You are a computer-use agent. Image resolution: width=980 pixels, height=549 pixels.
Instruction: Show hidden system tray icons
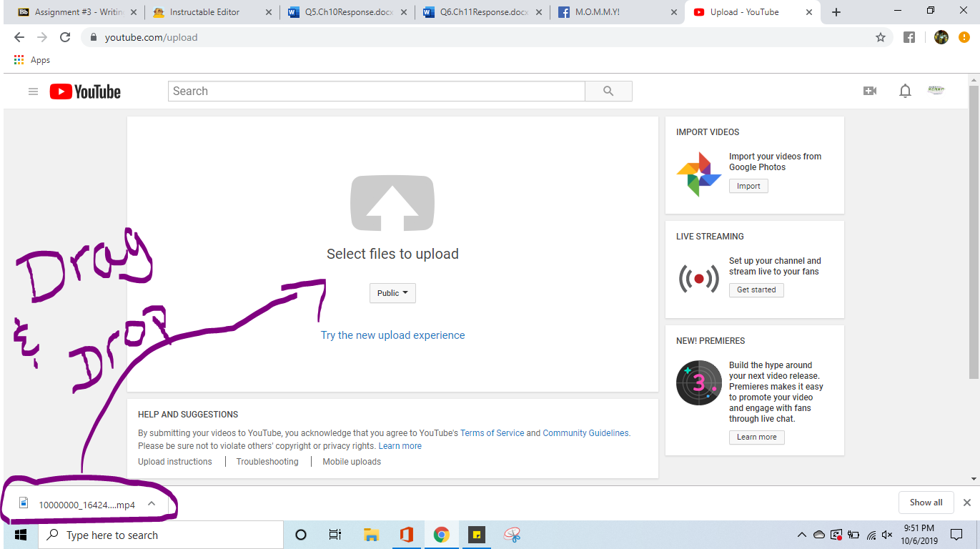[801, 535]
